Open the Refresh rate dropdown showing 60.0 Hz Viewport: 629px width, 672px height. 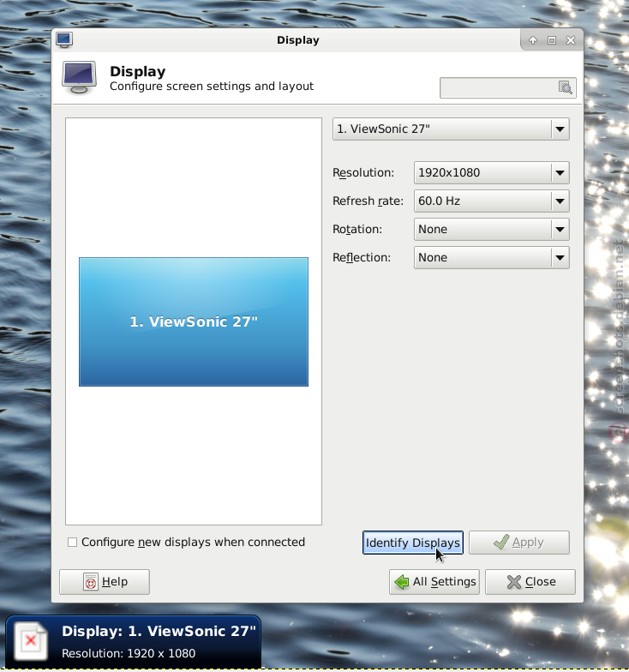492,201
